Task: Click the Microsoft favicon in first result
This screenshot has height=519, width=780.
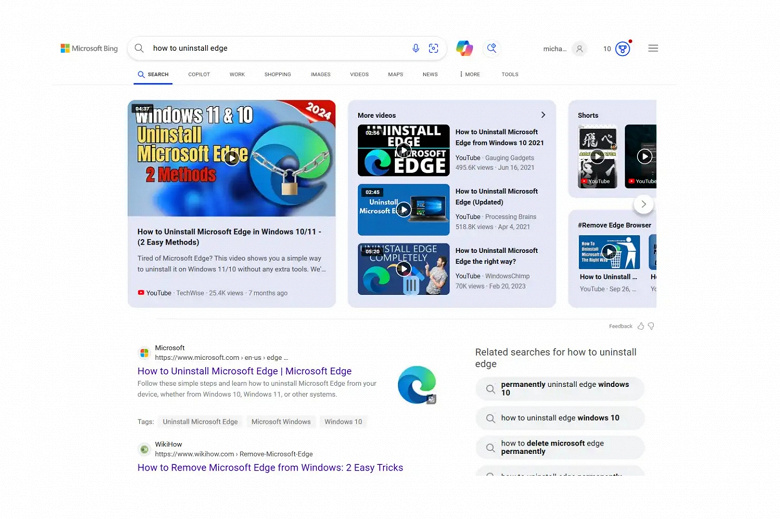Action: point(144,353)
